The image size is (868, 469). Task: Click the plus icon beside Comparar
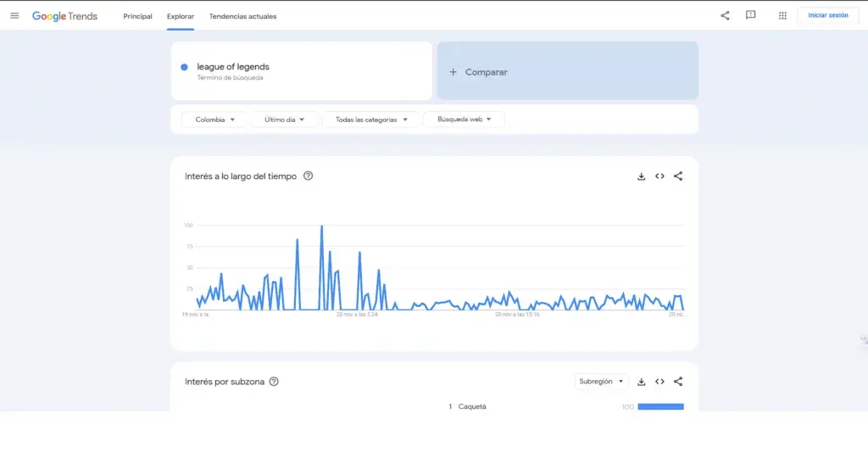(x=453, y=72)
